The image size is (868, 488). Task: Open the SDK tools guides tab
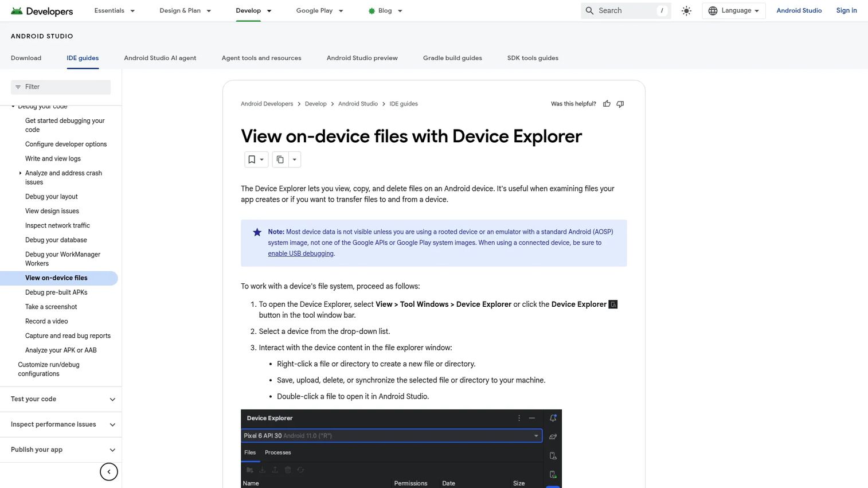point(533,58)
